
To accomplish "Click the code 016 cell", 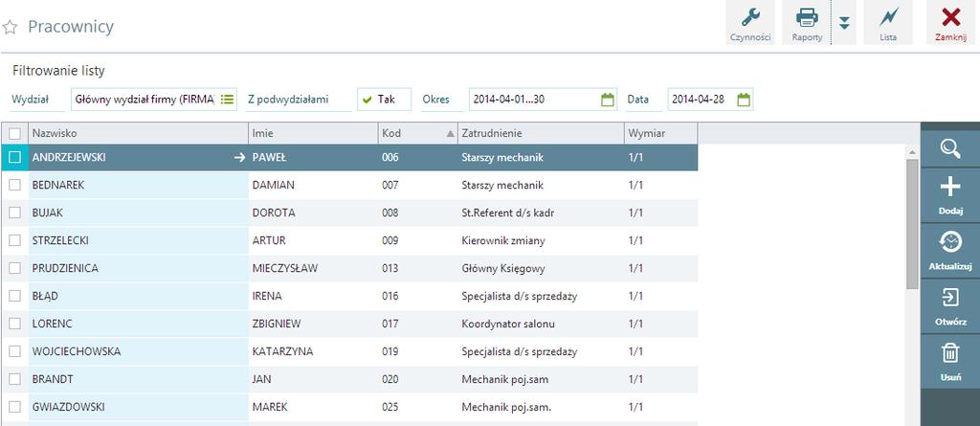I will (417, 296).
